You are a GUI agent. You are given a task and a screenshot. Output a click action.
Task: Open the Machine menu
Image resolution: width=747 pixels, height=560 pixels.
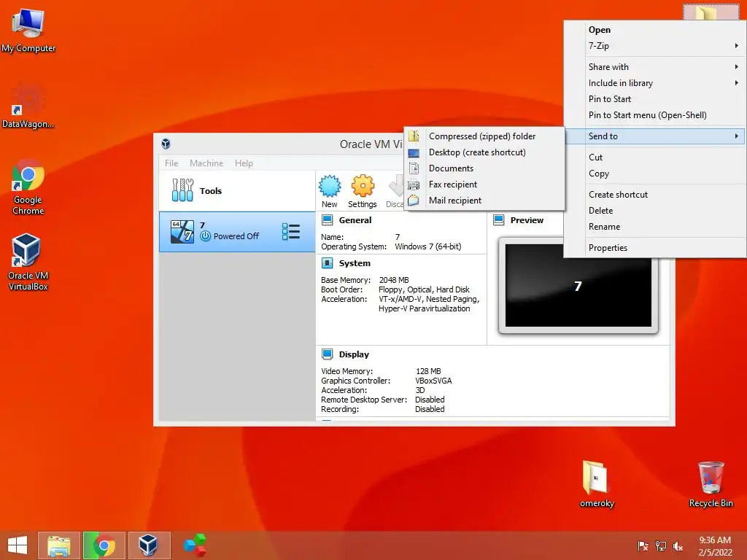[206, 163]
